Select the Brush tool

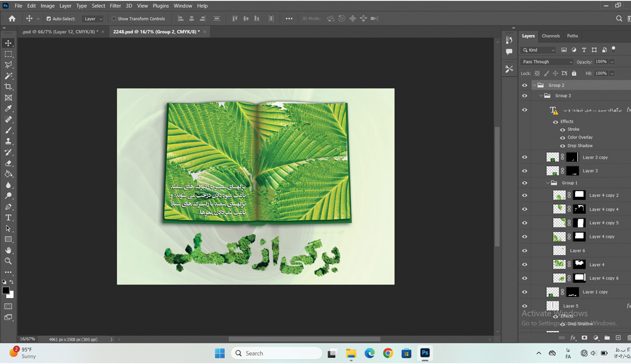click(8, 130)
